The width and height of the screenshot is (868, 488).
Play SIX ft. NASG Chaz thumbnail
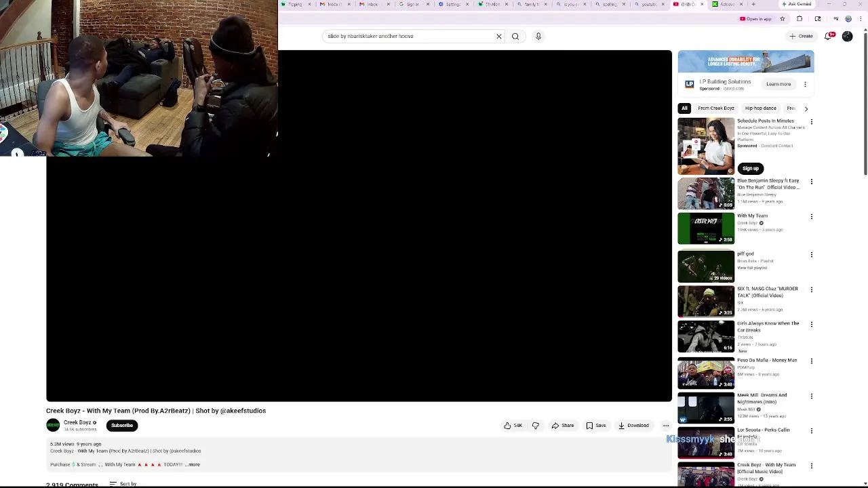[x=706, y=301]
